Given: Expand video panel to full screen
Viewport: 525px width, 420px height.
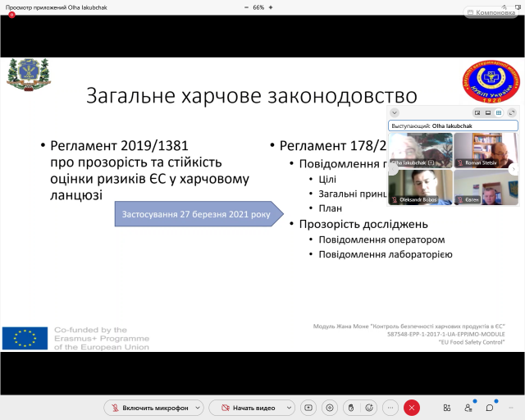Looking at the screenshot, I should tap(512, 112).
